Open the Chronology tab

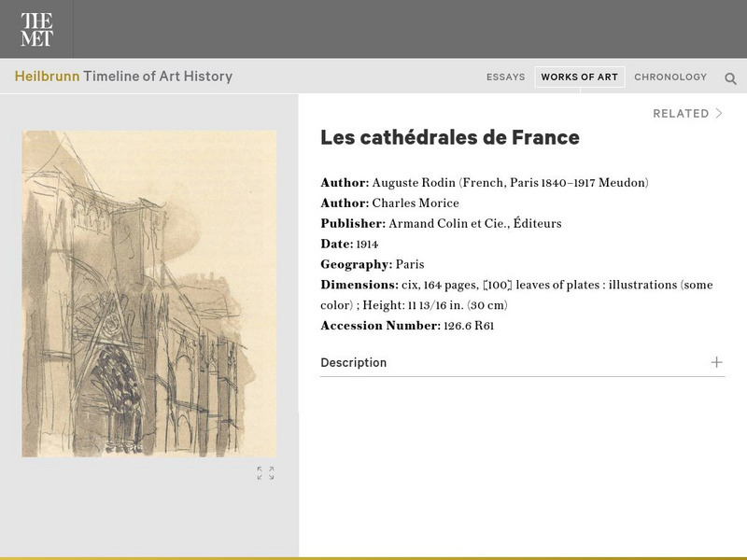[670, 77]
